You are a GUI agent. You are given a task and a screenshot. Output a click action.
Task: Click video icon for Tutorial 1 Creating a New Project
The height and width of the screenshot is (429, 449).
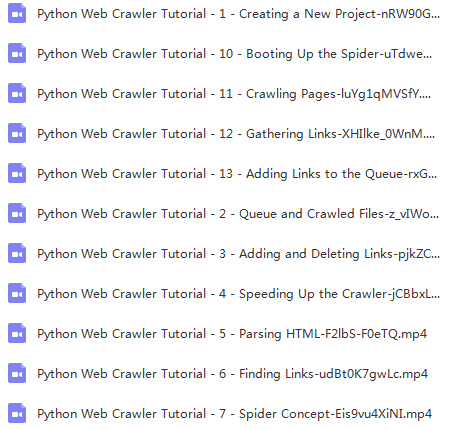coord(17,14)
